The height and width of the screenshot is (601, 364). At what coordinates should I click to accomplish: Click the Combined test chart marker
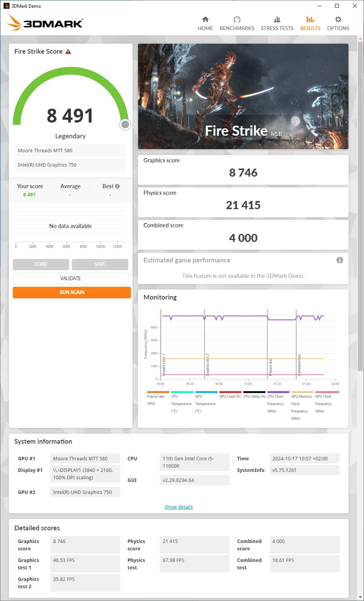[x=299, y=365]
